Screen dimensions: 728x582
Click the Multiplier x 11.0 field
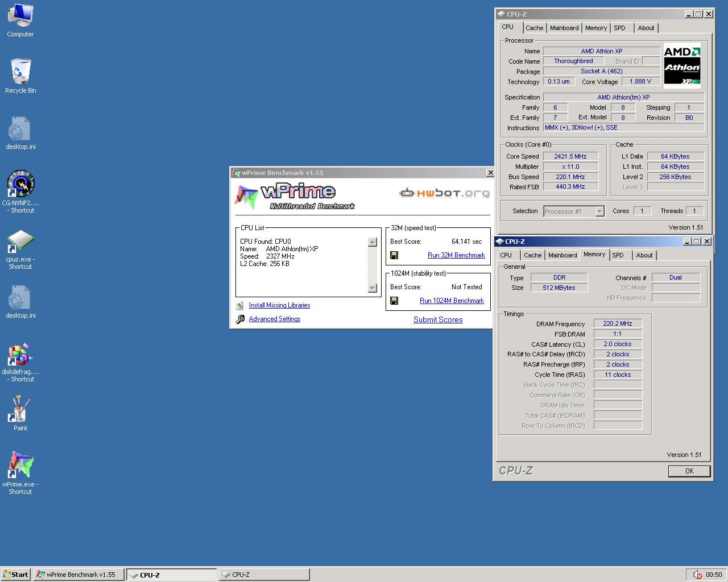click(570, 167)
